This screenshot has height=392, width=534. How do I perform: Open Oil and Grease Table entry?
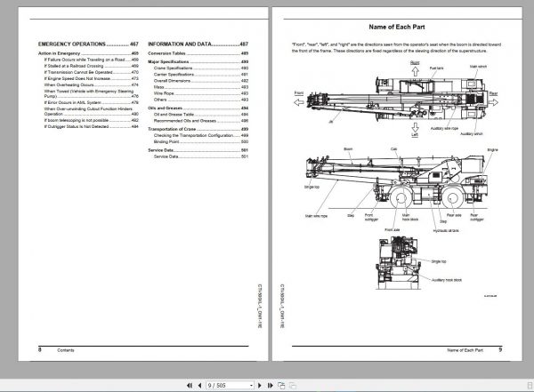tap(201, 115)
